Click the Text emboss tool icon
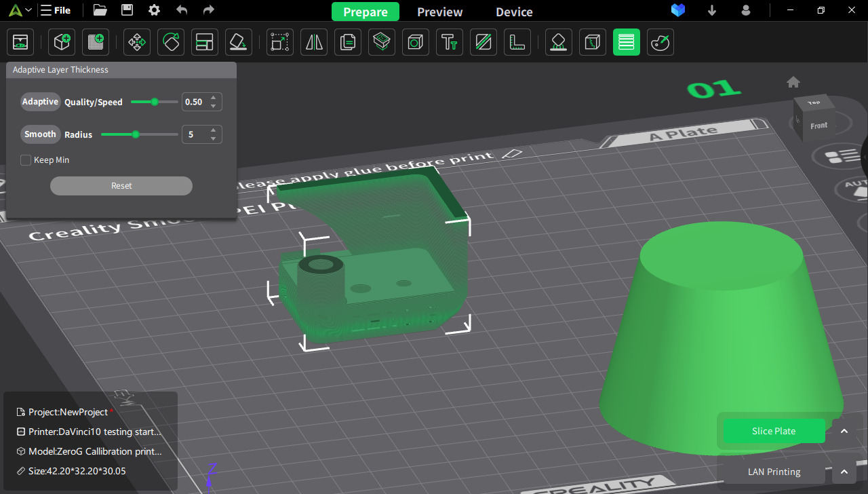The width and height of the screenshot is (868, 494). click(449, 42)
